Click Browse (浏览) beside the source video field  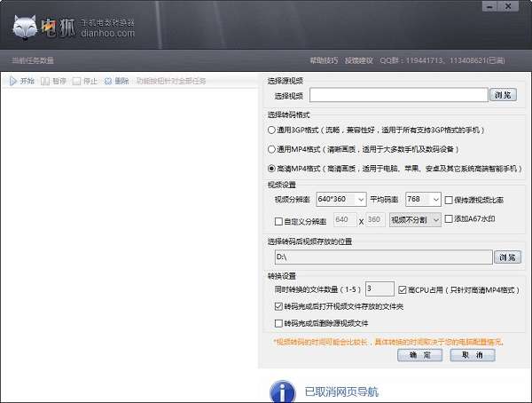(x=505, y=95)
